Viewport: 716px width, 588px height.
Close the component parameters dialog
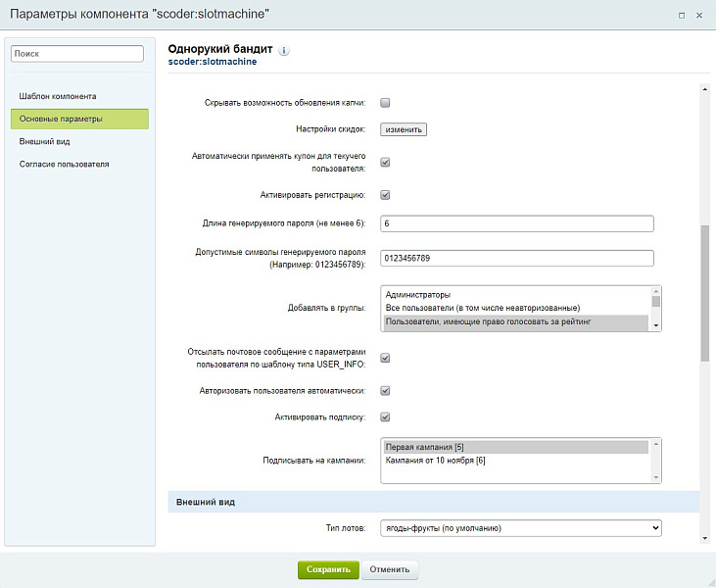(699, 16)
